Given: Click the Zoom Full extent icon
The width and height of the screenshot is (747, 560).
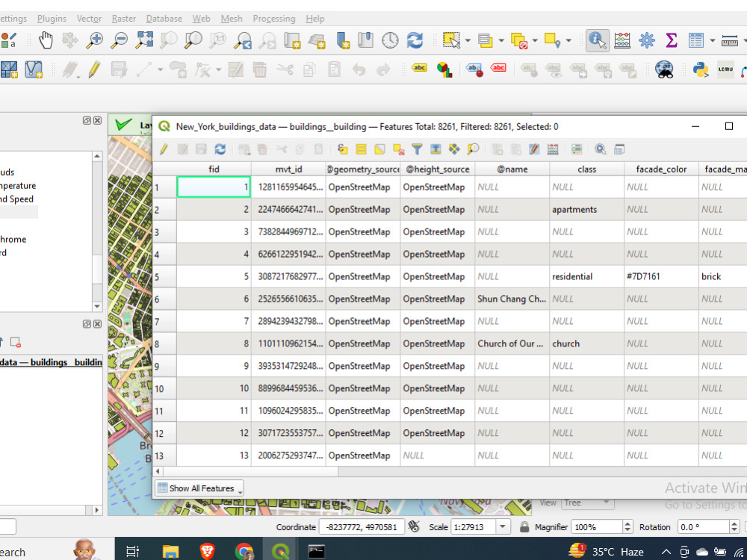Looking at the screenshot, I should click(x=144, y=40).
